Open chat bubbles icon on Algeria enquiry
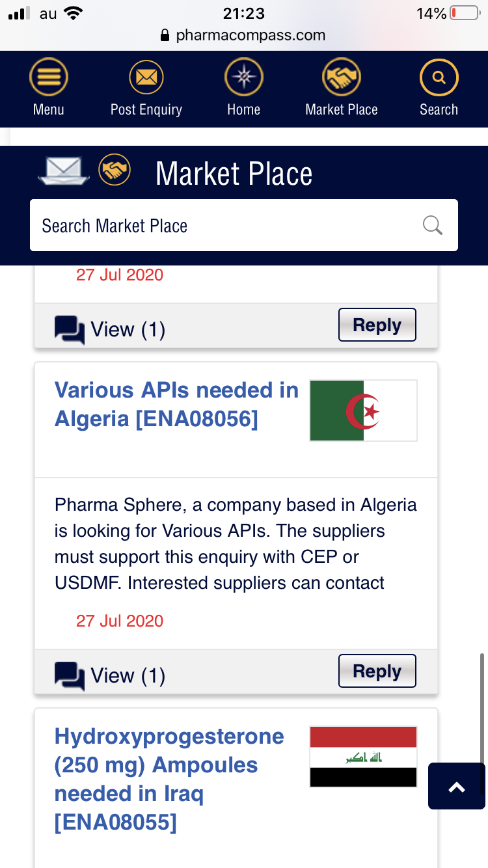The height and width of the screenshot is (868, 488). click(x=70, y=675)
